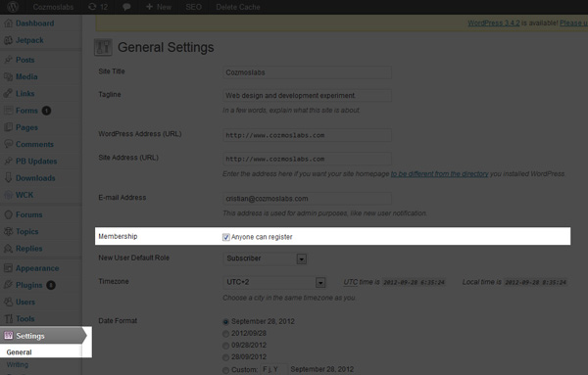The image size is (588, 375).
Task: Select date format 2012/09/28
Action: pos(225,334)
